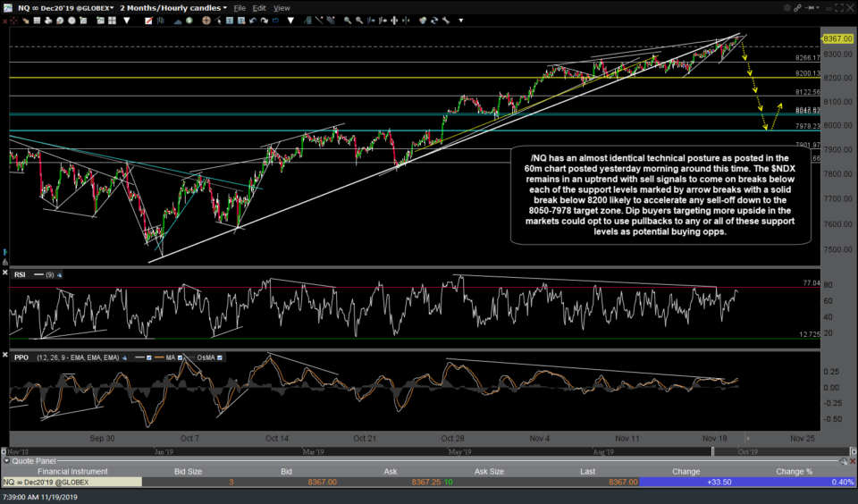858x504 pixels.
Task: Close the RSI indicator panel
Action: 5,272
